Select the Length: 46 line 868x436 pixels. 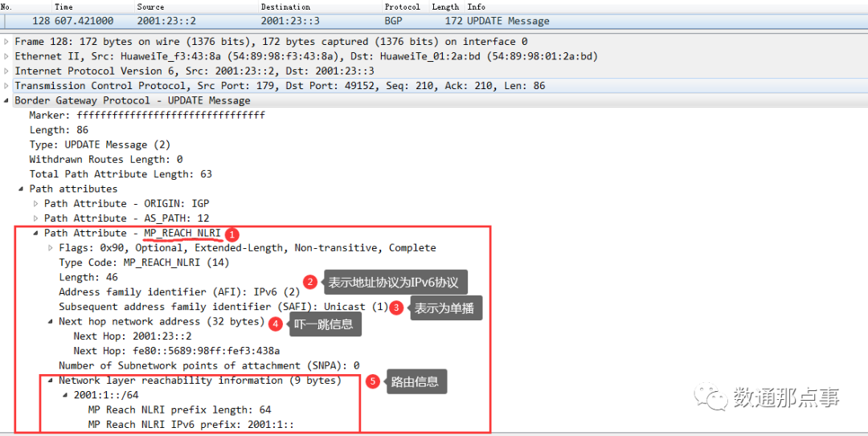tap(88, 277)
